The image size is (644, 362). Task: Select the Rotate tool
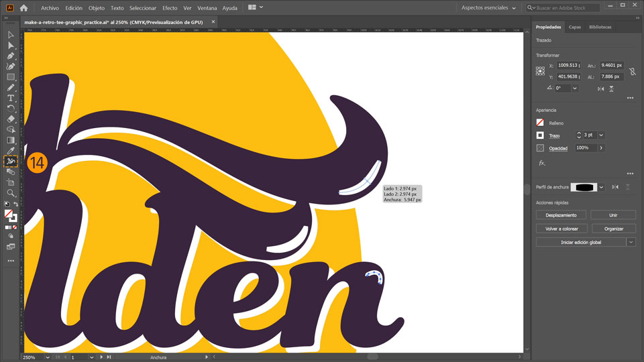(11, 109)
